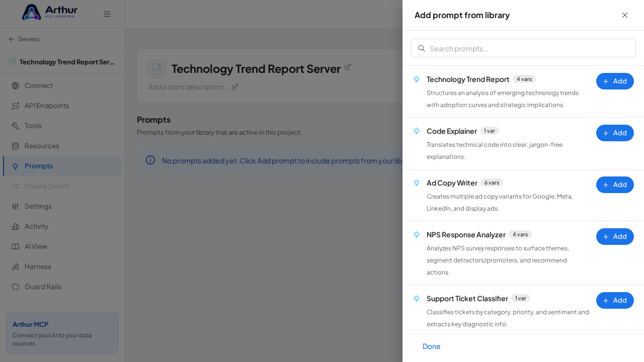Click the lightbulb icon for NPS Response Analyzer

pyautogui.click(x=417, y=235)
